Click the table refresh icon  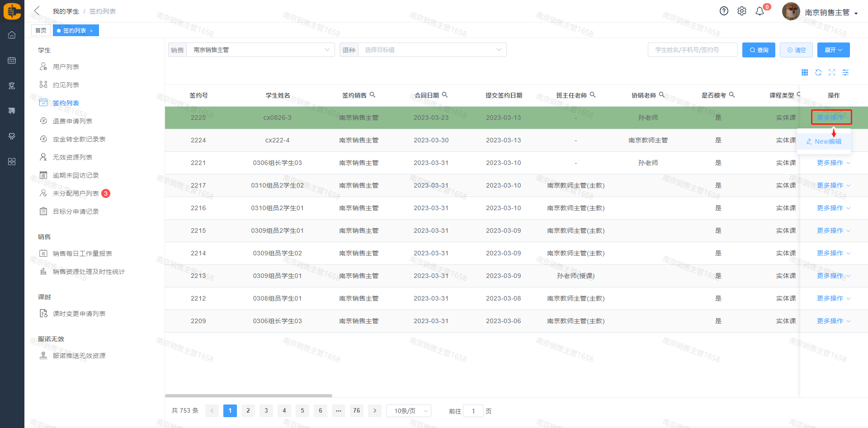tap(818, 72)
